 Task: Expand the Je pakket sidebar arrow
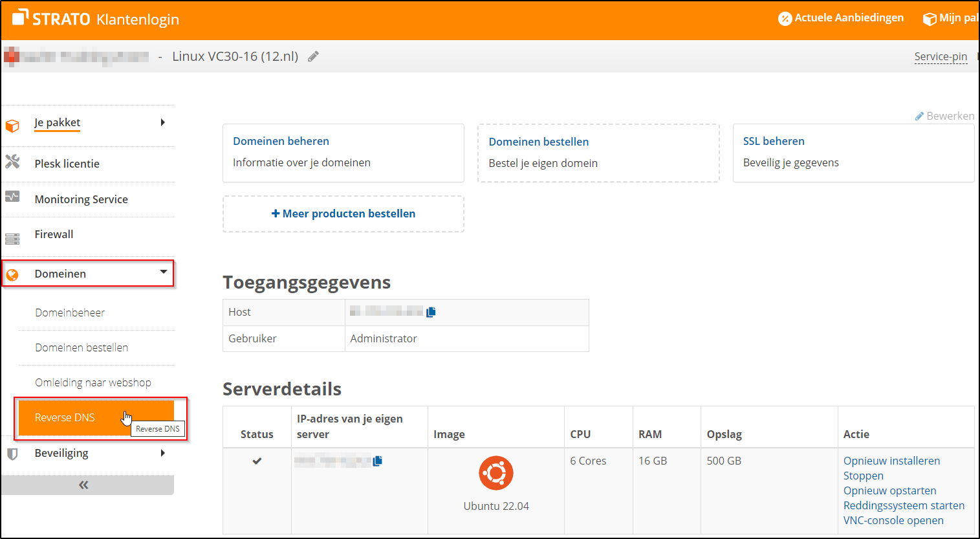(164, 122)
